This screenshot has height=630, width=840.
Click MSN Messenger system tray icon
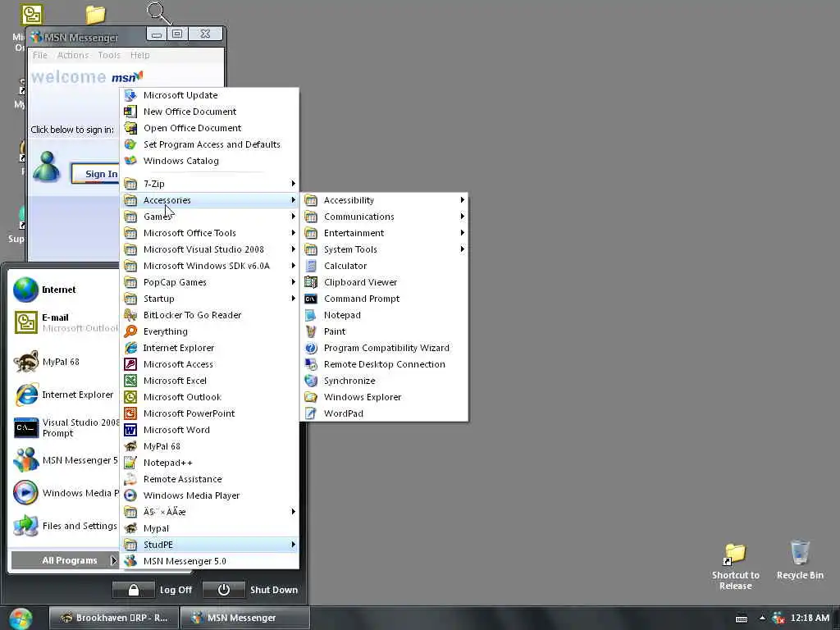778,619
